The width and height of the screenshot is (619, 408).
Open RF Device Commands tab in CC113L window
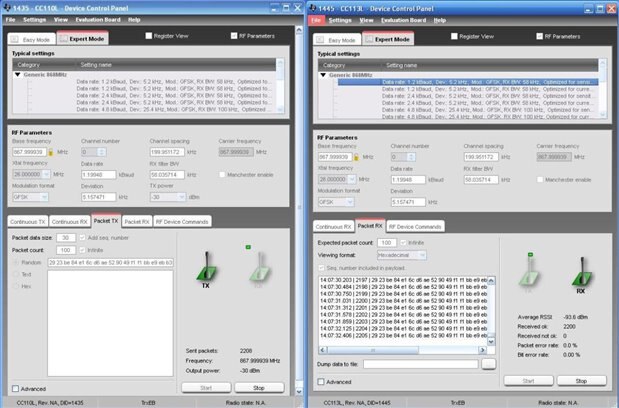click(x=415, y=227)
